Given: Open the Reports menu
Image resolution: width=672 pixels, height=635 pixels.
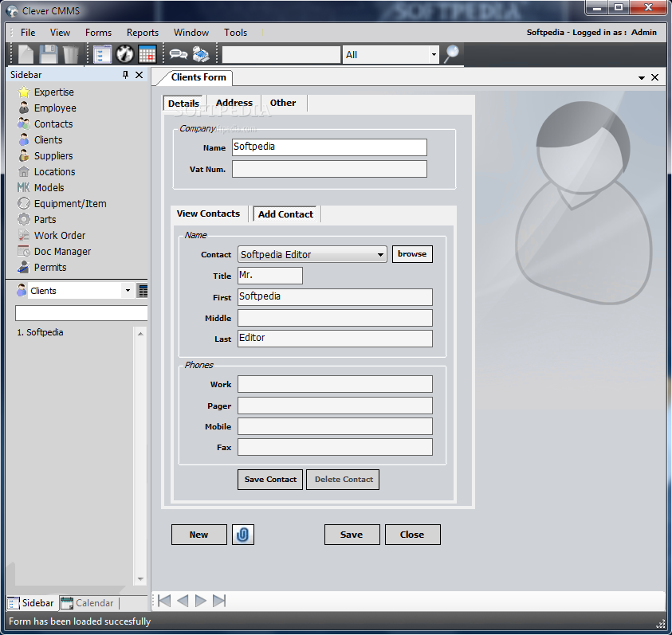Looking at the screenshot, I should 142,33.
